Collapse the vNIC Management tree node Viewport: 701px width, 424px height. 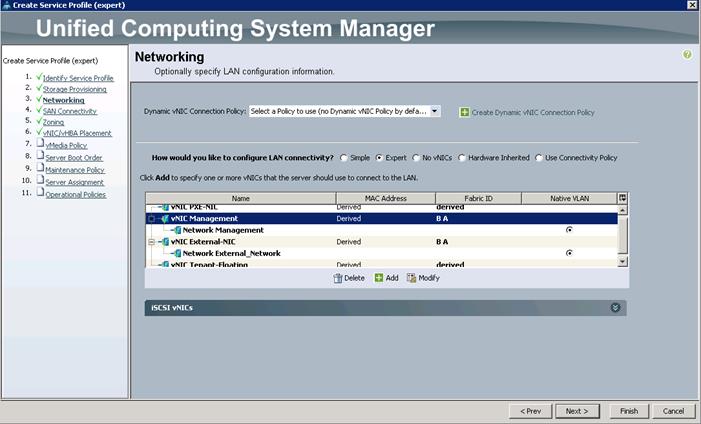(152, 219)
